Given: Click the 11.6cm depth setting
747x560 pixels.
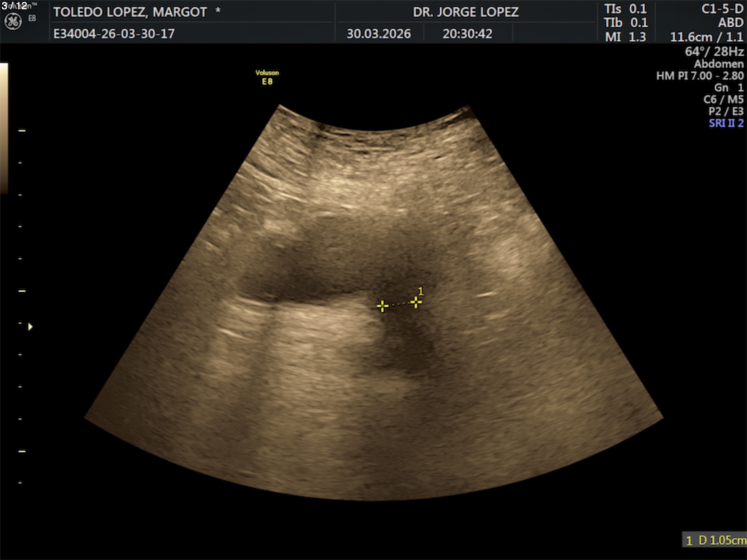Looking at the screenshot, I should [x=691, y=37].
